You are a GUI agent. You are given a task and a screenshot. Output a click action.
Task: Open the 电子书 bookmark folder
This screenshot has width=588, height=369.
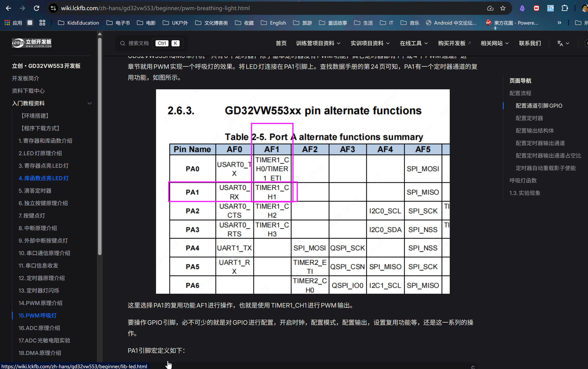coord(118,23)
